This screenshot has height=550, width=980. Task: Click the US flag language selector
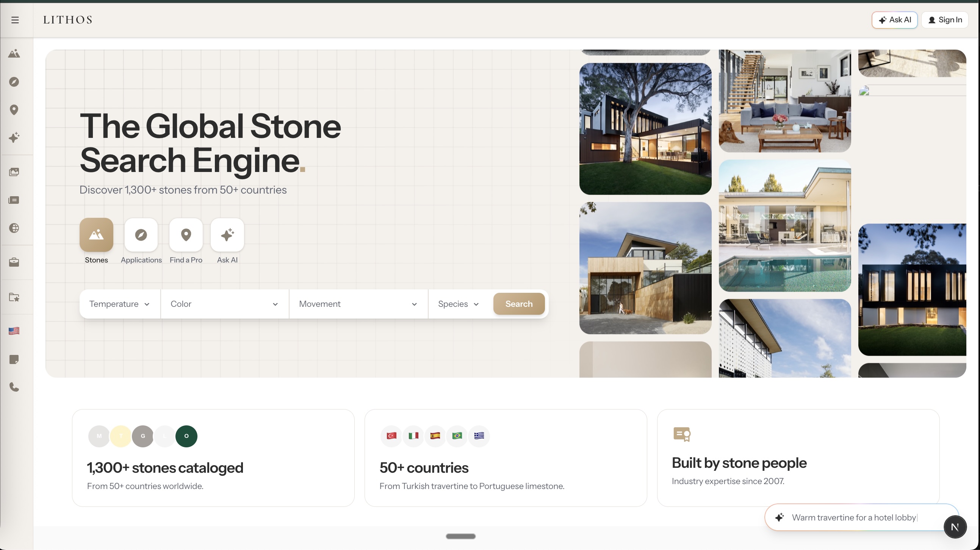tap(14, 331)
